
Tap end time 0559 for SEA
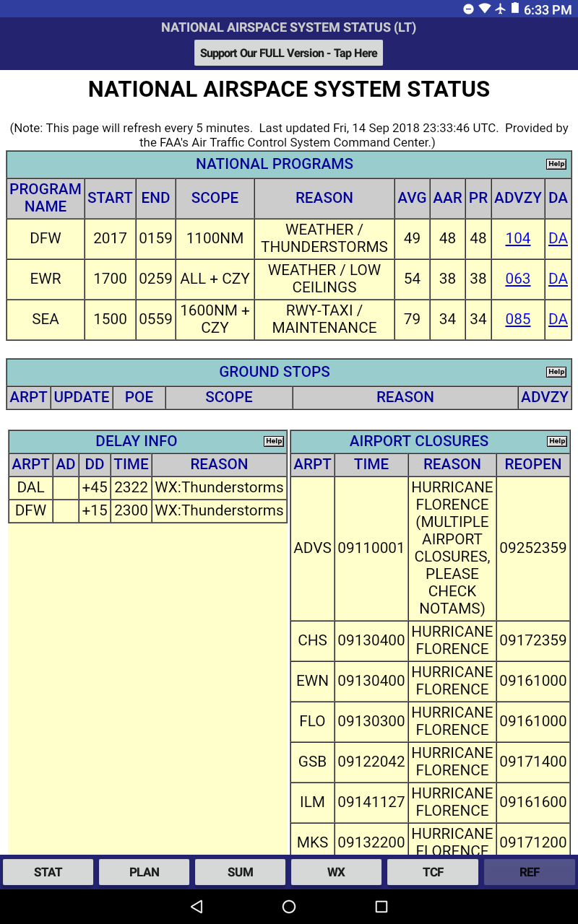click(155, 319)
